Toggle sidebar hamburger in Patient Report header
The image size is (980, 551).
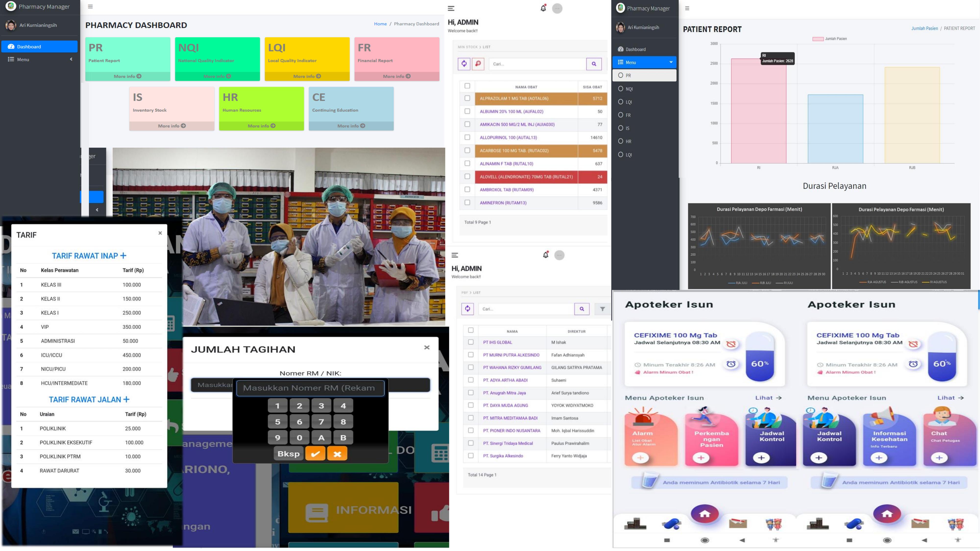click(x=687, y=8)
